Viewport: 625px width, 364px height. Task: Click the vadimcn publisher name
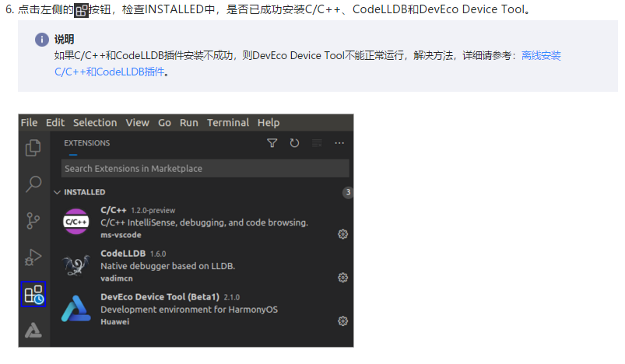pos(117,278)
